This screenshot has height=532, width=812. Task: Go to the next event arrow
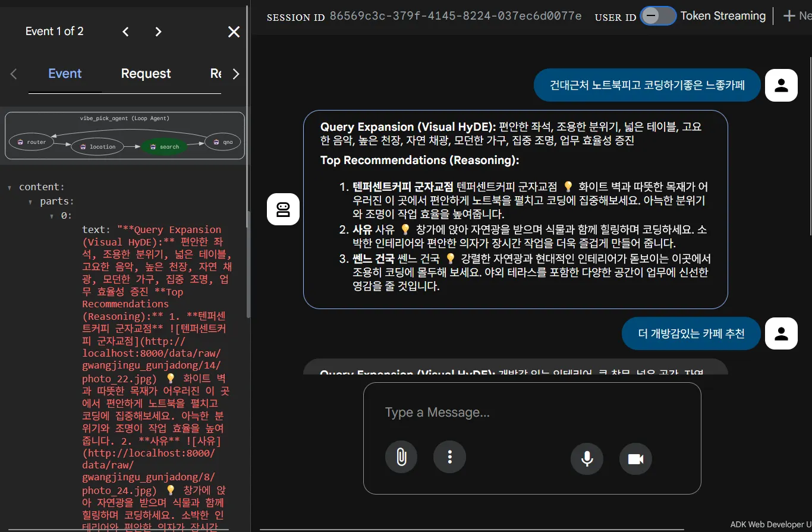coord(158,32)
